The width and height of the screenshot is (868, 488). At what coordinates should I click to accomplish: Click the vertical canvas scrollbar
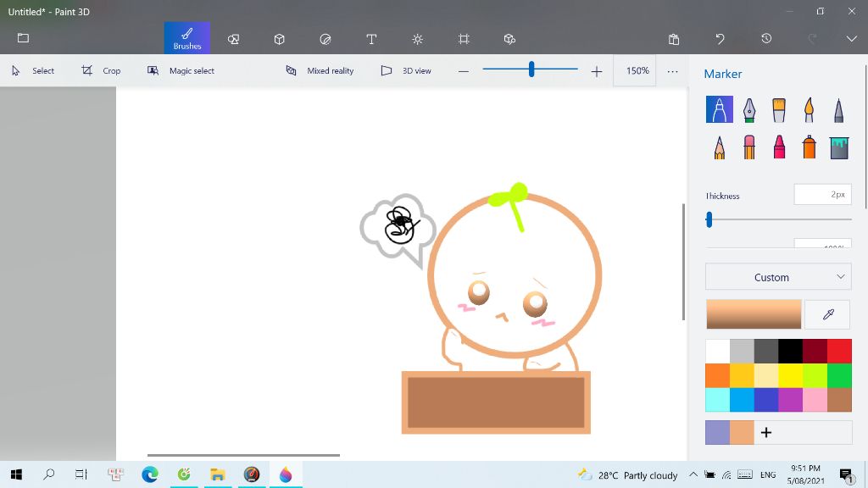click(683, 262)
